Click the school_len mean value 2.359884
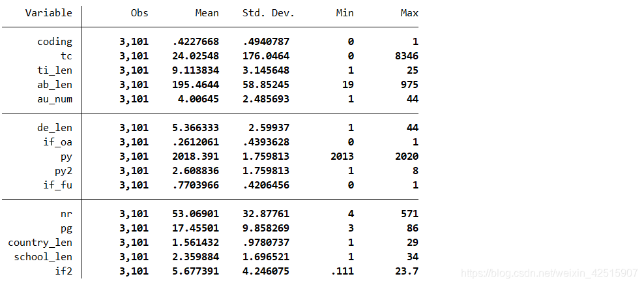Viewport: 644px width, 285px height. coord(196,257)
